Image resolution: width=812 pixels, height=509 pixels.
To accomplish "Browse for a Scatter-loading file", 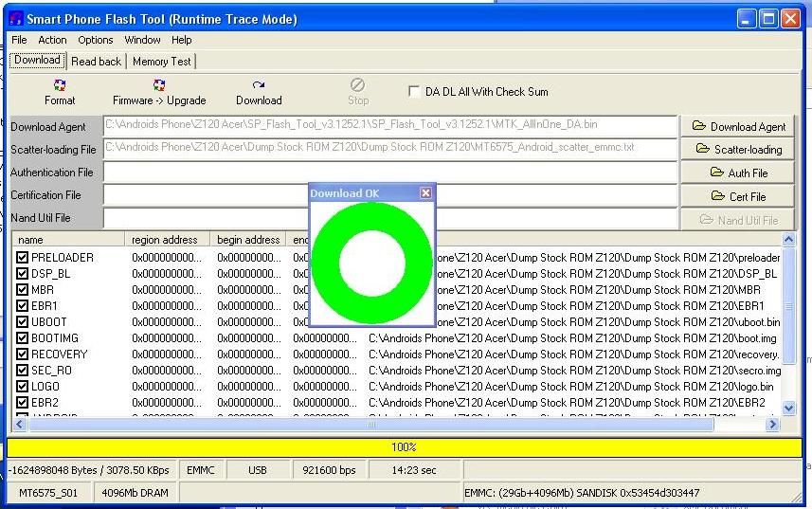I will click(738, 149).
